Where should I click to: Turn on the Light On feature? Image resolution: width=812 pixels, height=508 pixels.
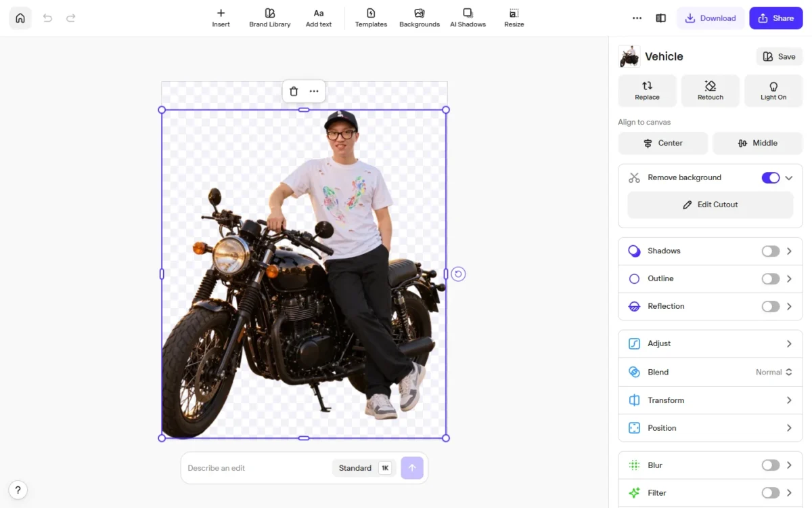[x=773, y=91]
